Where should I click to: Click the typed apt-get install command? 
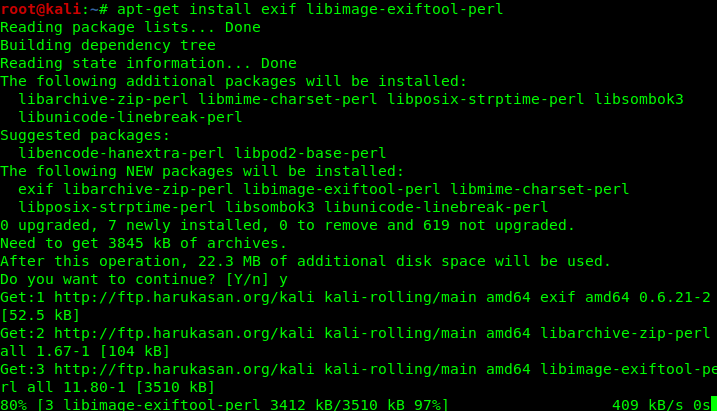(x=310, y=9)
